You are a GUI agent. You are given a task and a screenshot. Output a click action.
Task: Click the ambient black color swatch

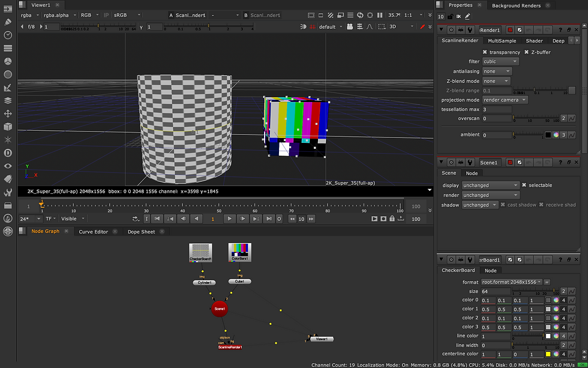tap(548, 135)
